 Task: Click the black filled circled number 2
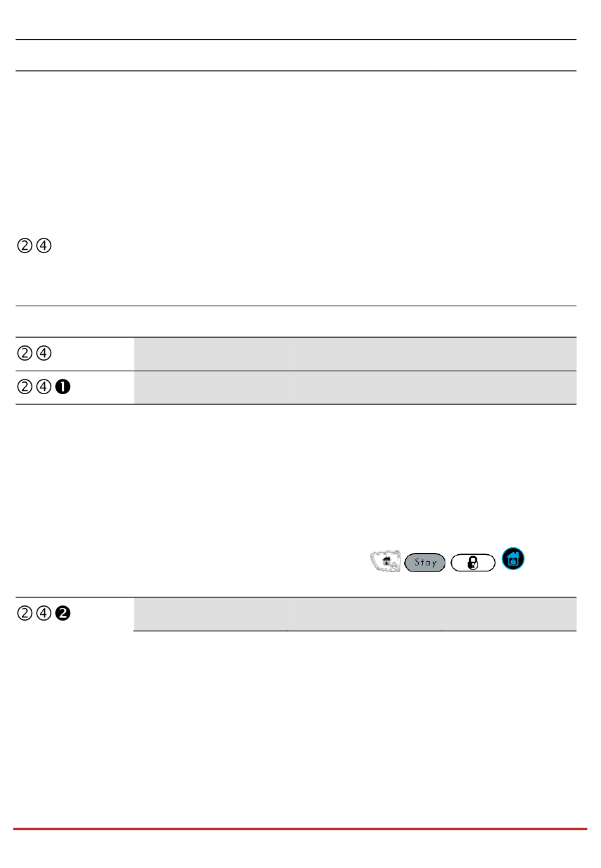click(x=63, y=613)
